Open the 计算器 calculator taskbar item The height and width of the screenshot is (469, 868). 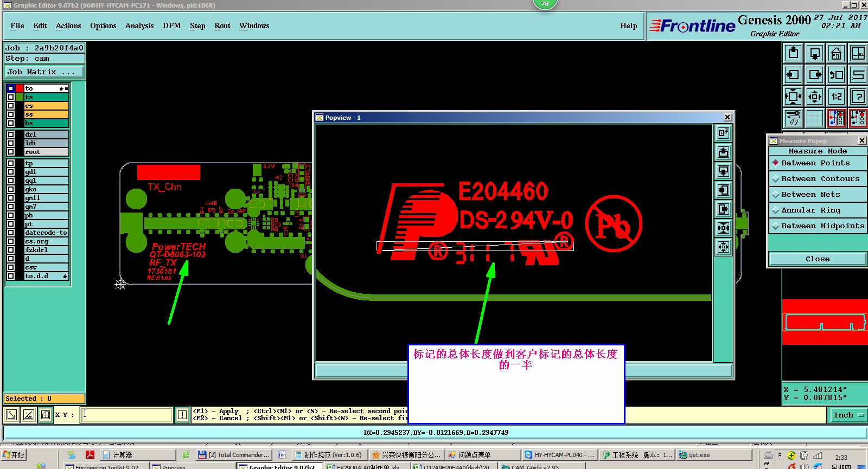(138, 455)
